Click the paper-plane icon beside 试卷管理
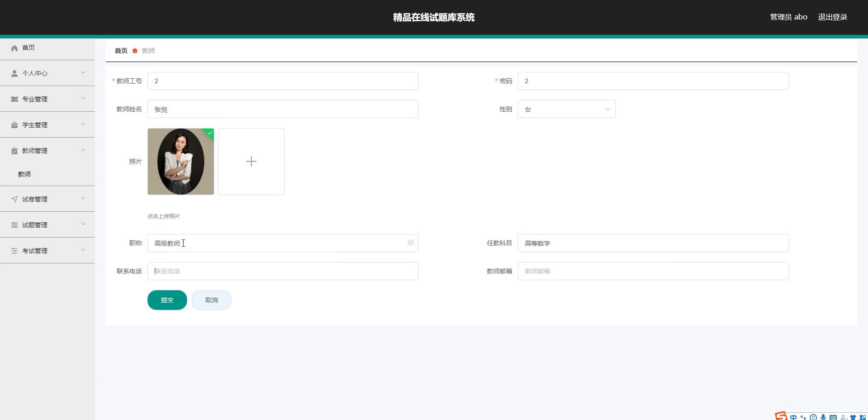 tap(14, 199)
